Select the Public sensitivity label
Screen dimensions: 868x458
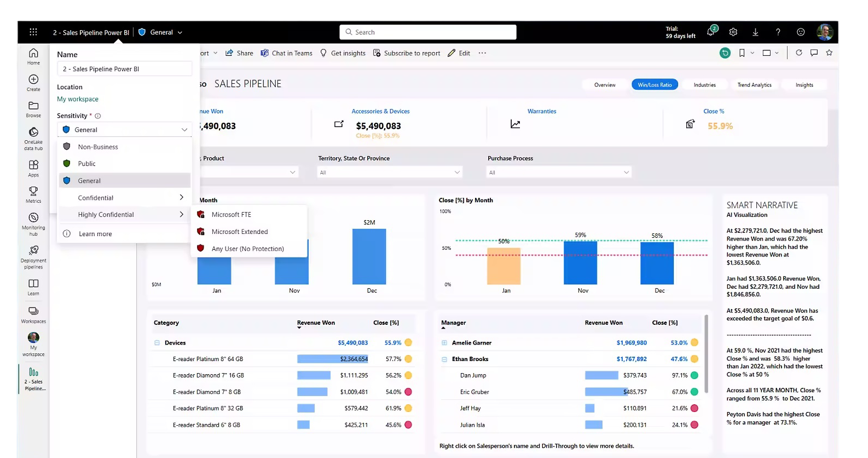coord(124,163)
